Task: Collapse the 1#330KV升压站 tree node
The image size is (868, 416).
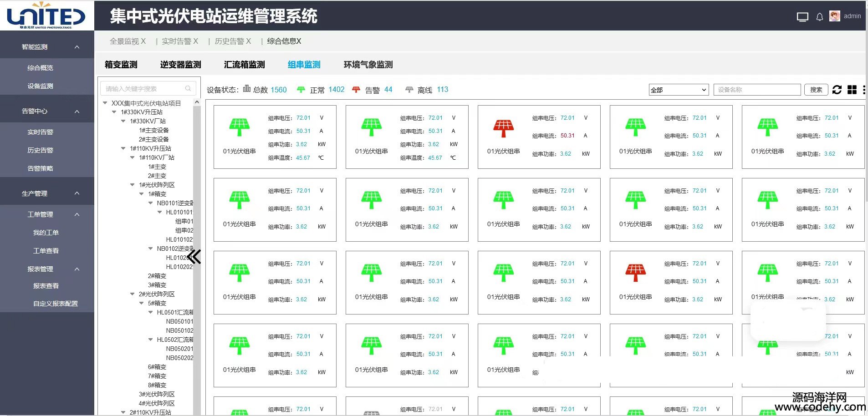Action: click(x=114, y=112)
